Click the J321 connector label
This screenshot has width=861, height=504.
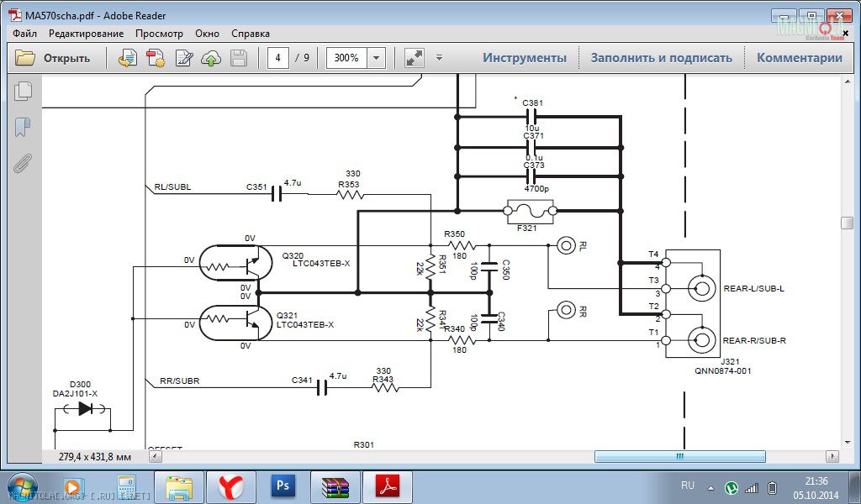click(x=730, y=362)
